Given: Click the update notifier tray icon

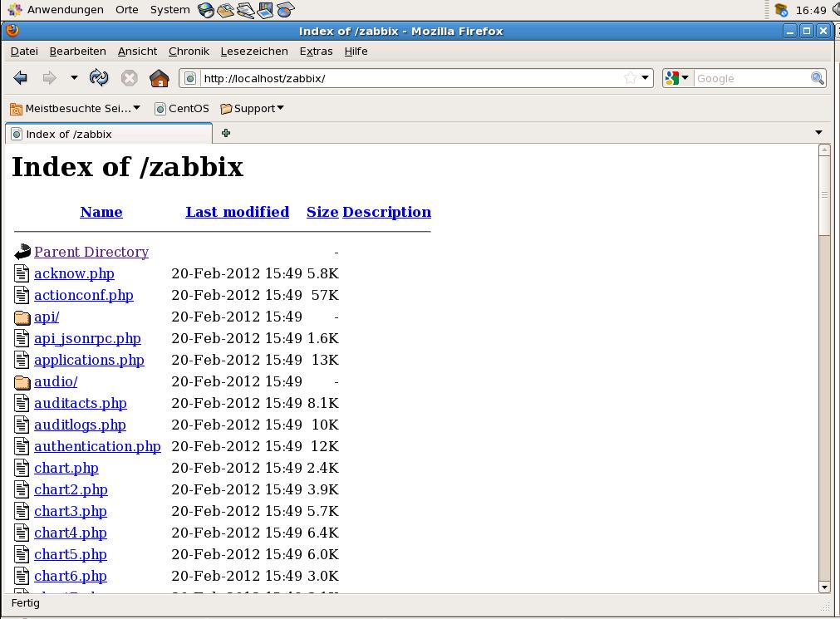Looking at the screenshot, I should click(782, 10).
